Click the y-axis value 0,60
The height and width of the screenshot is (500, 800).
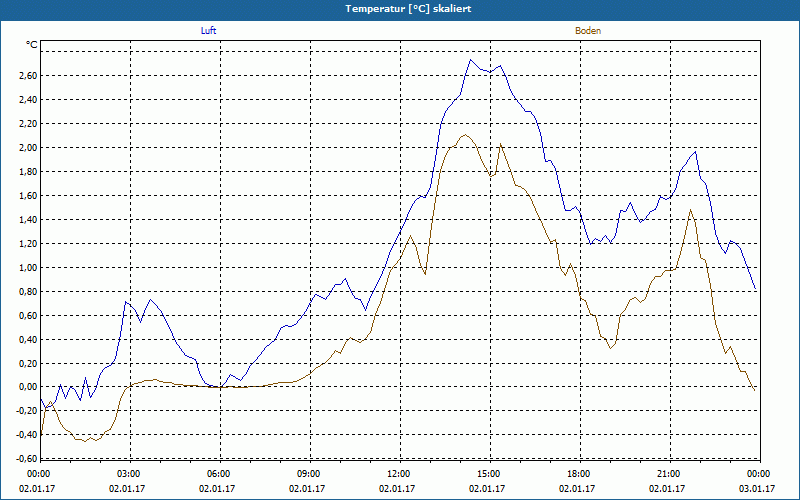[29, 315]
